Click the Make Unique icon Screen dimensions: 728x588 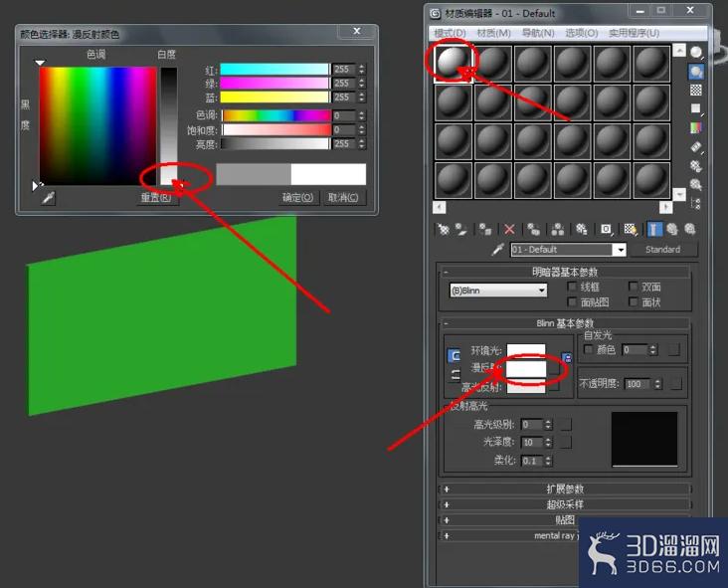coord(558,229)
